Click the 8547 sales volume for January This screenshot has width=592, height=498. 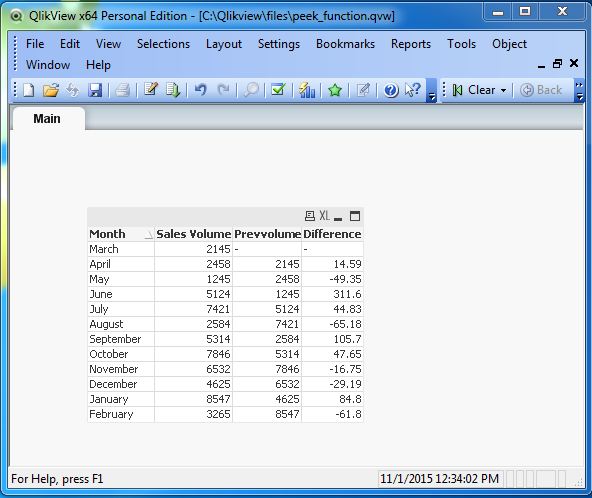(x=218, y=399)
